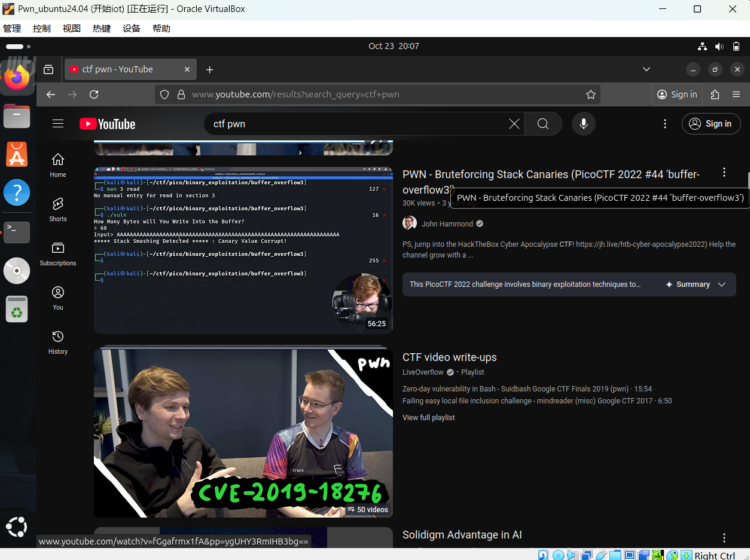Click the YouTube voice search microphone icon
The image size is (750, 560).
[583, 124]
